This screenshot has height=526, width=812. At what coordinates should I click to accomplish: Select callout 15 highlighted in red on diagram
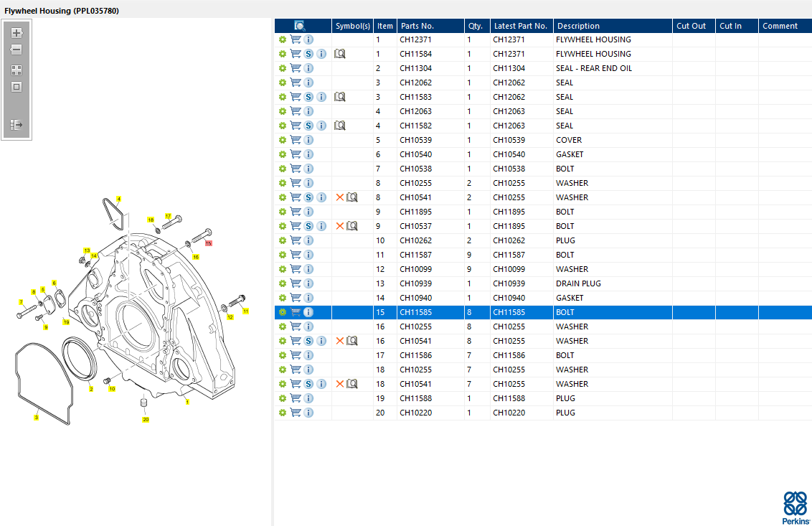pyautogui.click(x=209, y=244)
